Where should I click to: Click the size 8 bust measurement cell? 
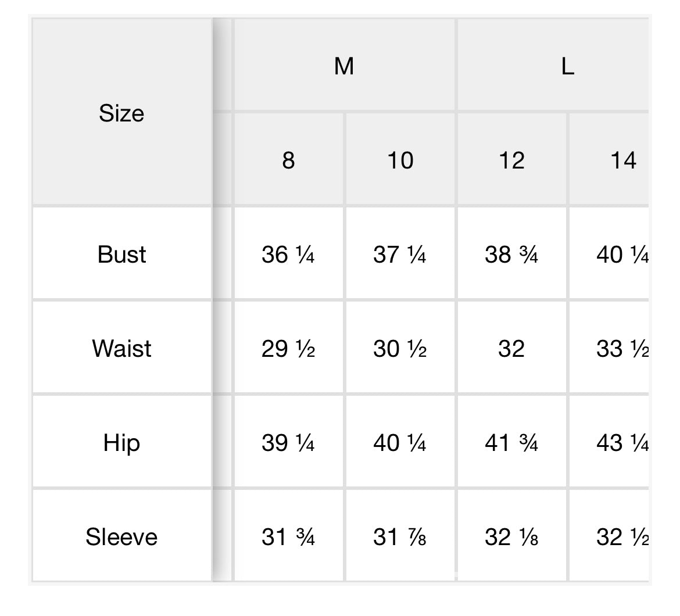[288, 254]
